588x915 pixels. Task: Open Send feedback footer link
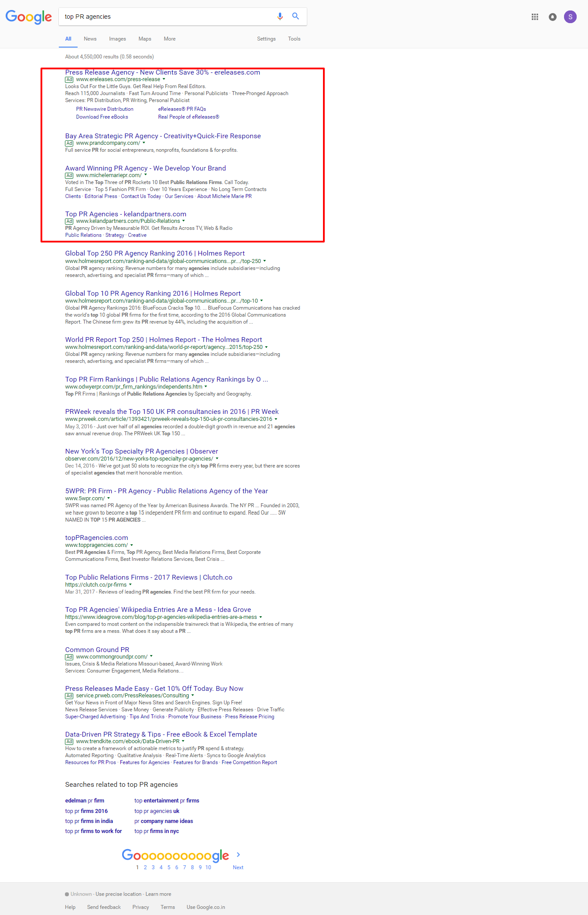coord(104,907)
